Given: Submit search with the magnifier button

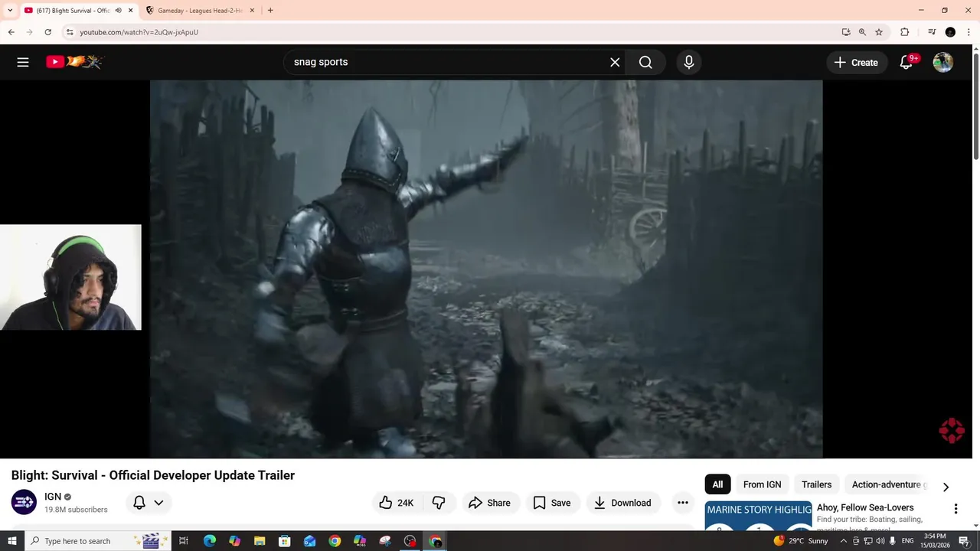Looking at the screenshot, I should point(645,62).
